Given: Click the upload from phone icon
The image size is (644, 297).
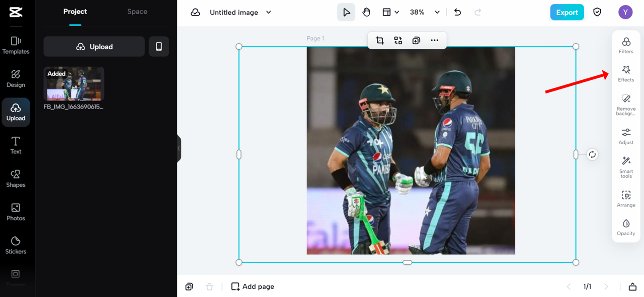Looking at the screenshot, I should tap(159, 47).
